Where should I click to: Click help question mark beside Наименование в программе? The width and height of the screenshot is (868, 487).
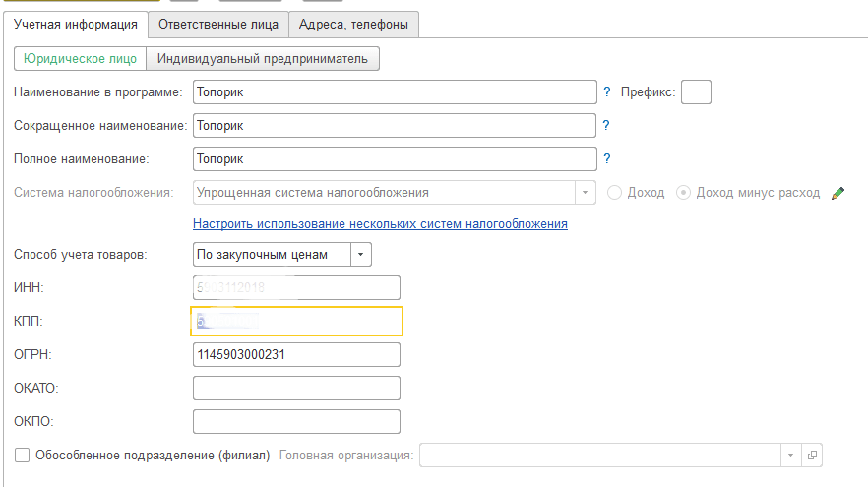click(x=607, y=92)
